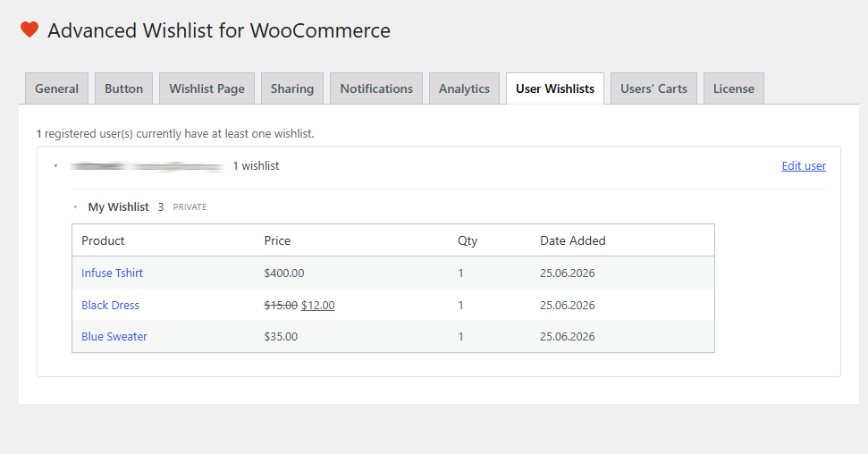868x454 pixels.
Task: Click the struck-through $15.00 price
Action: click(281, 305)
